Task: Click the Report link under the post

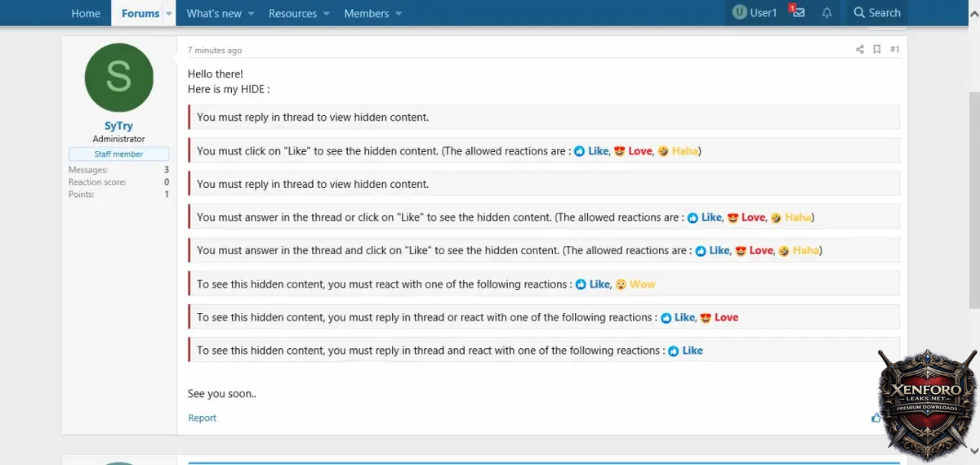Action: point(202,418)
